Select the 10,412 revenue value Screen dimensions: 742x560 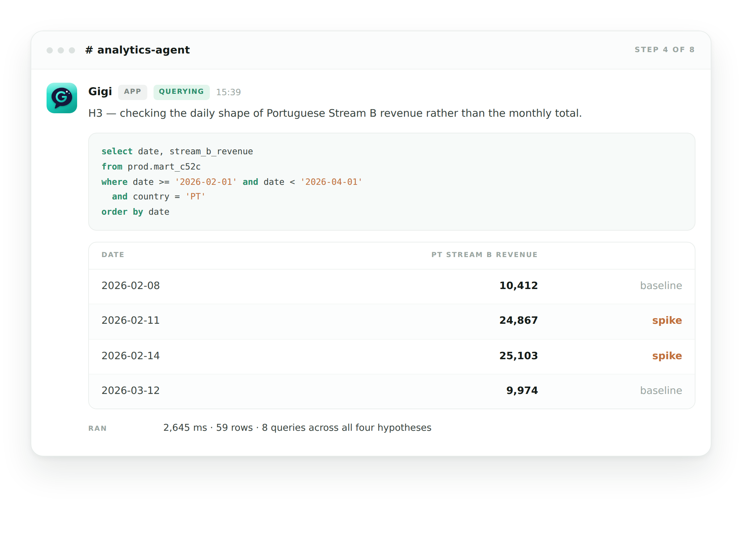[519, 286]
